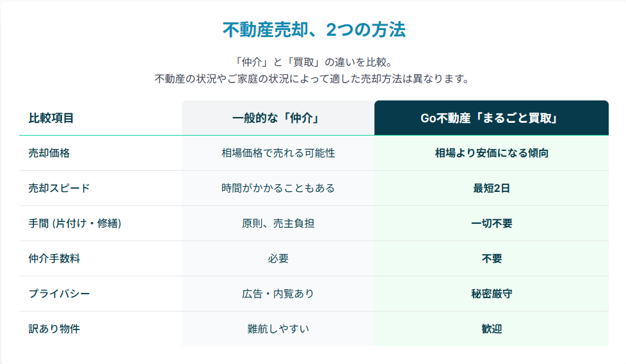Select the 比較項目 column header
Viewport: 626px width, 364px height.
(x=51, y=118)
